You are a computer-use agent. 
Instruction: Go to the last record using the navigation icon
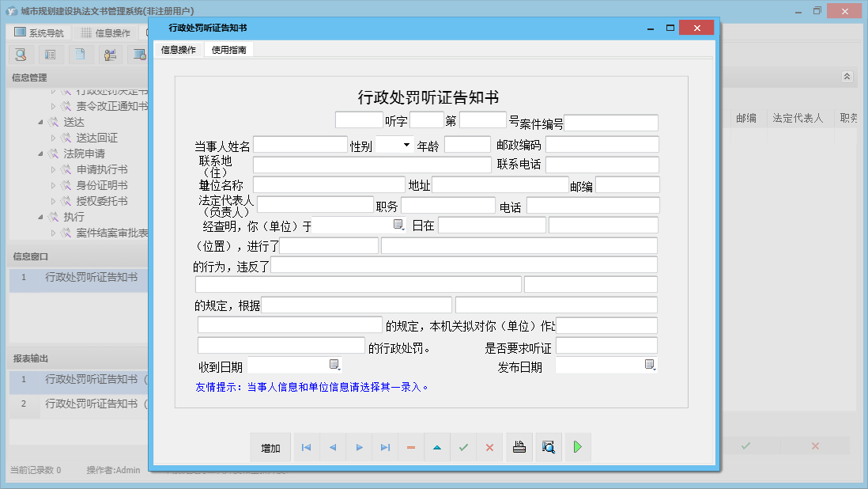pyautogui.click(x=385, y=447)
